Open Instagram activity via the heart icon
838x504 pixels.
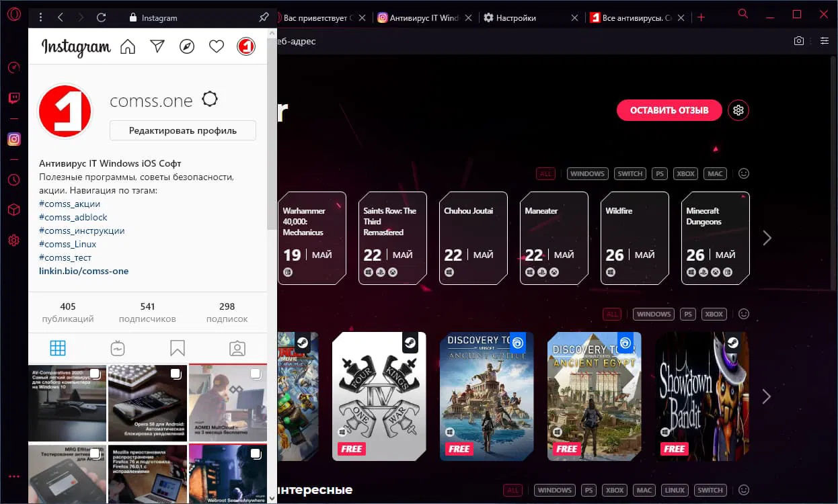pos(216,46)
